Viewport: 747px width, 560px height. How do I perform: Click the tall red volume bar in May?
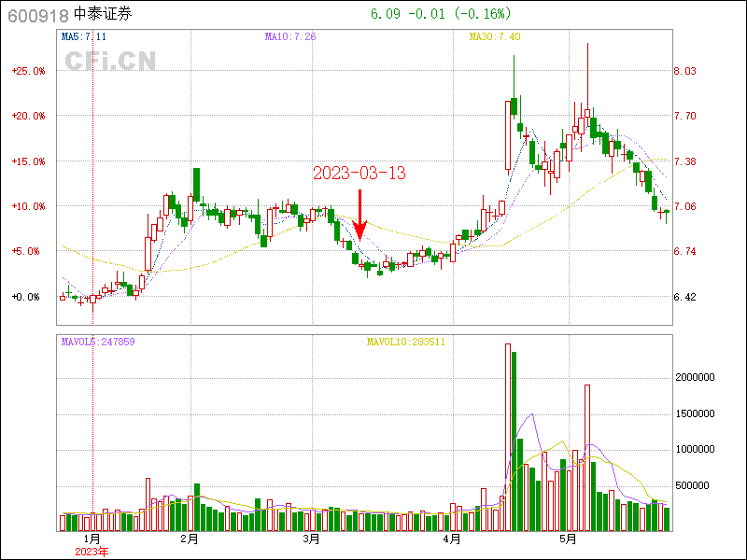coord(587,458)
